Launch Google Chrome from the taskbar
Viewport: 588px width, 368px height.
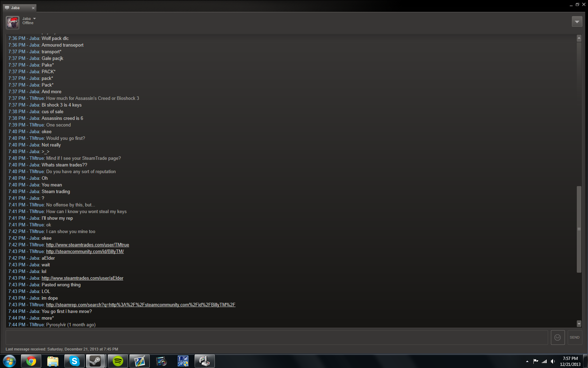[31, 361]
